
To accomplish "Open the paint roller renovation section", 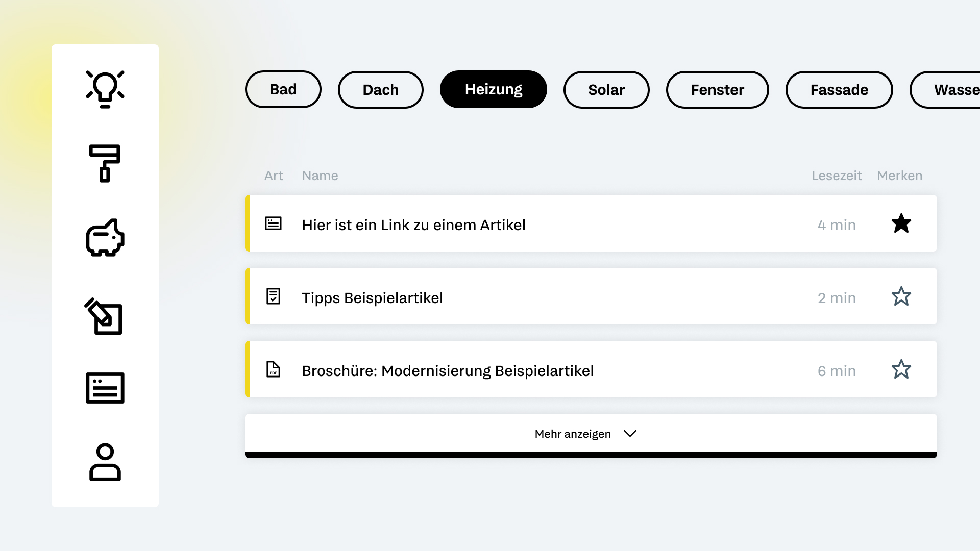I will pyautogui.click(x=105, y=163).
